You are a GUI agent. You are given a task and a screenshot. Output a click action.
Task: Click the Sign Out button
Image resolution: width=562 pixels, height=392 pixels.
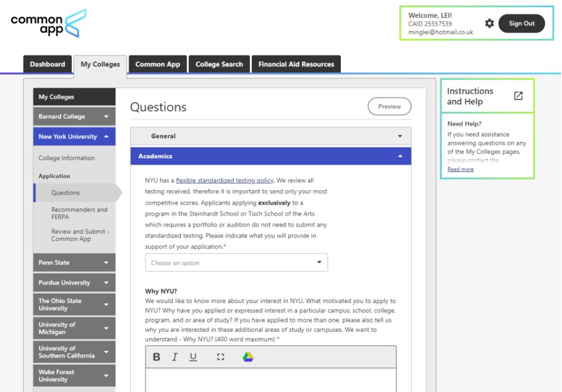point(521,23)
